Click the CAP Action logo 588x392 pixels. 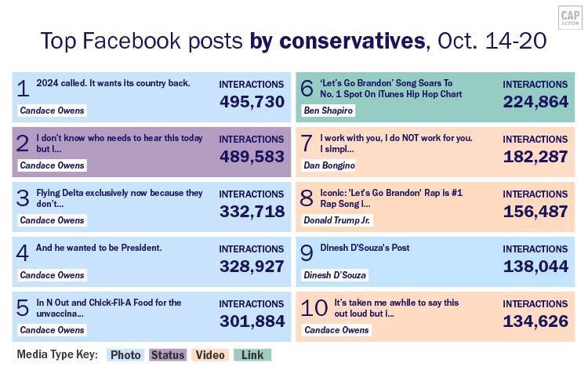click(569, 17)
